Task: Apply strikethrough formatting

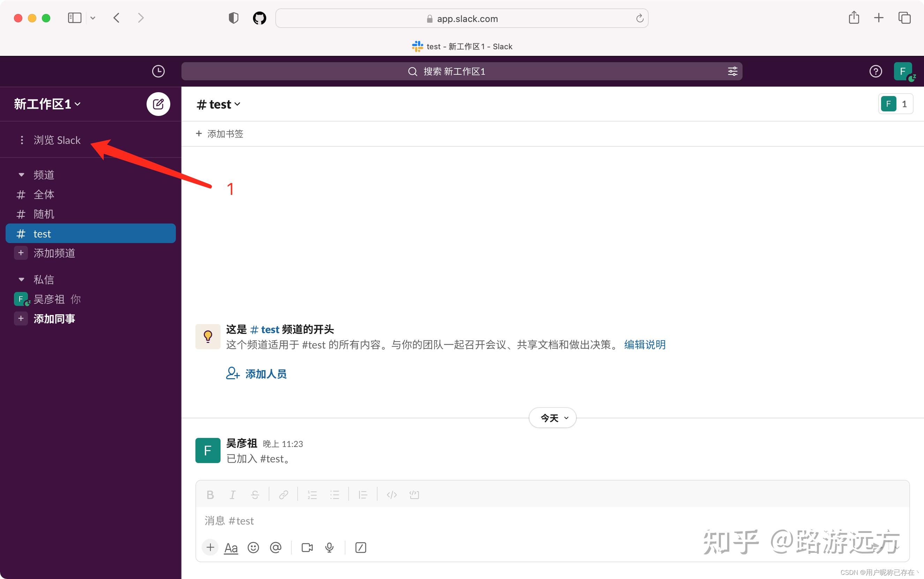Action: click(254, 494)
